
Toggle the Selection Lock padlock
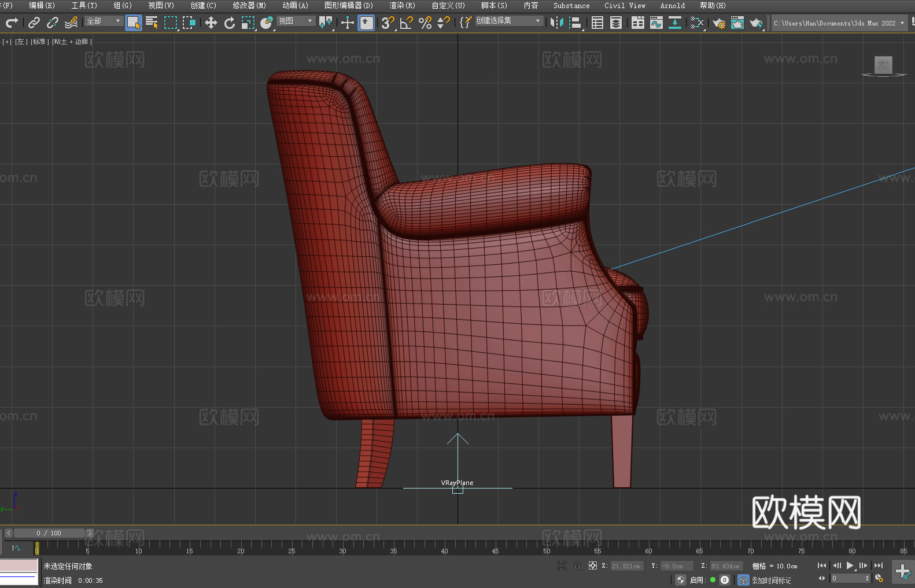577,565
